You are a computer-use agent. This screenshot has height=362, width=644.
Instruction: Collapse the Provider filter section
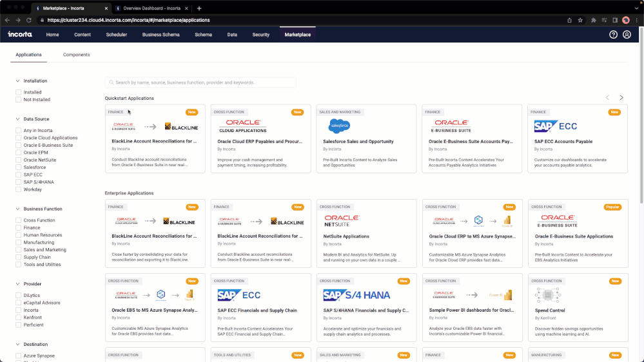[17, 284]
